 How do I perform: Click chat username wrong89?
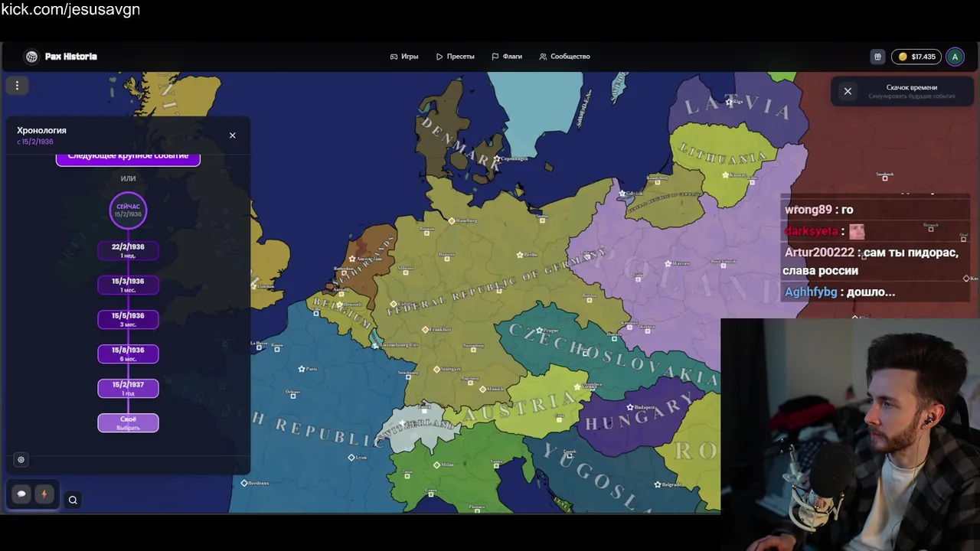pos(808,210)
